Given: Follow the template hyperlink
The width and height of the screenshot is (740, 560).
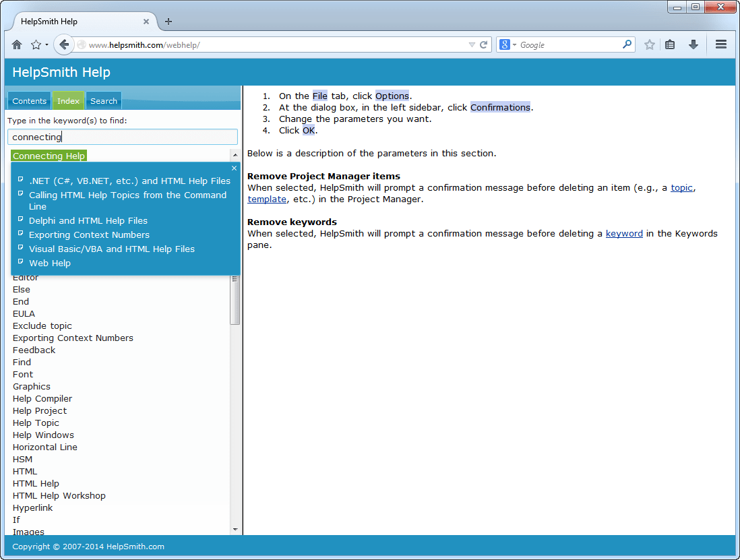Looking at the screenshot, I should point(267,199).
